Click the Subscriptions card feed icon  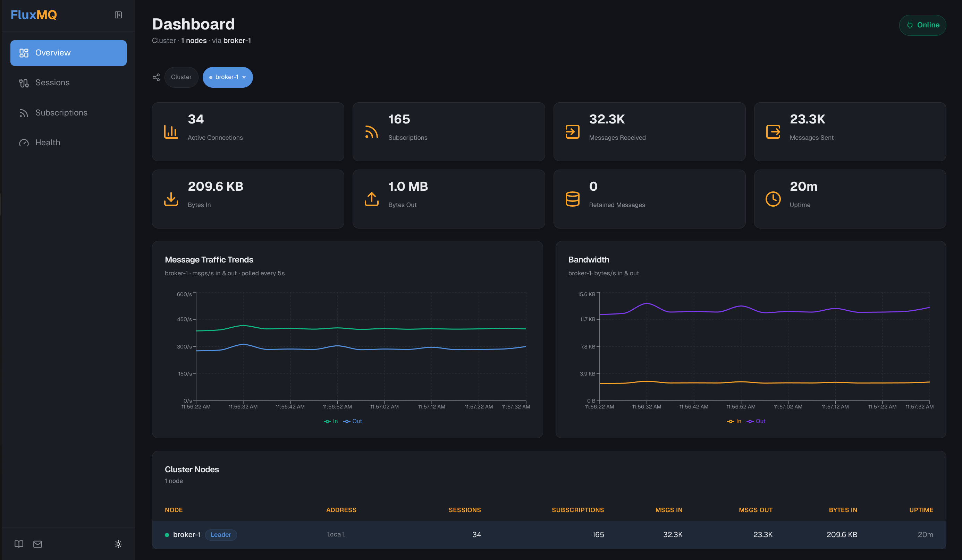(x=371, y=132)
